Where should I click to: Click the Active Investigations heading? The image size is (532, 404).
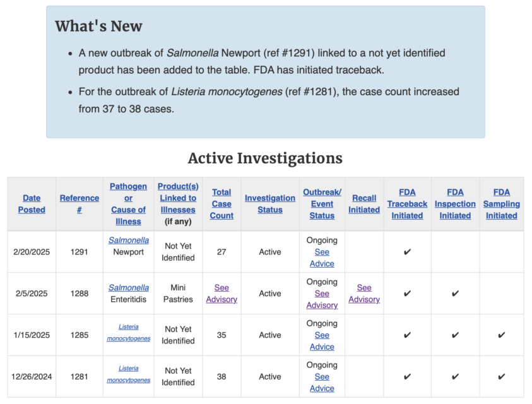(265, 158)
